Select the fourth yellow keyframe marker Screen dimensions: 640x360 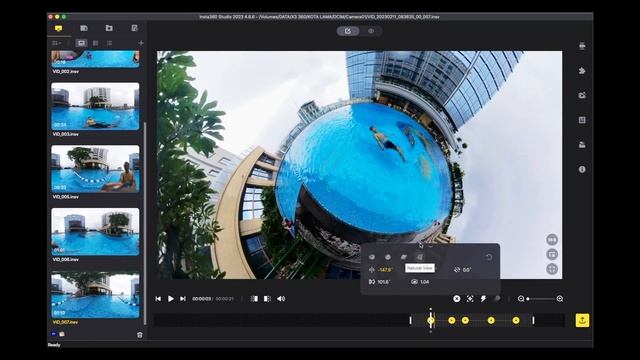(491, 320)
